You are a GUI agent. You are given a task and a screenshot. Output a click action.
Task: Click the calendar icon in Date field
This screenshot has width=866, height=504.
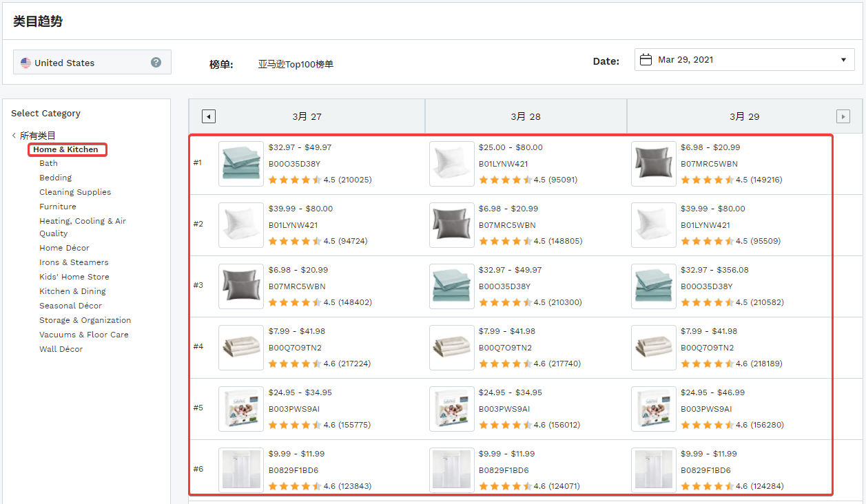(646, 60)
